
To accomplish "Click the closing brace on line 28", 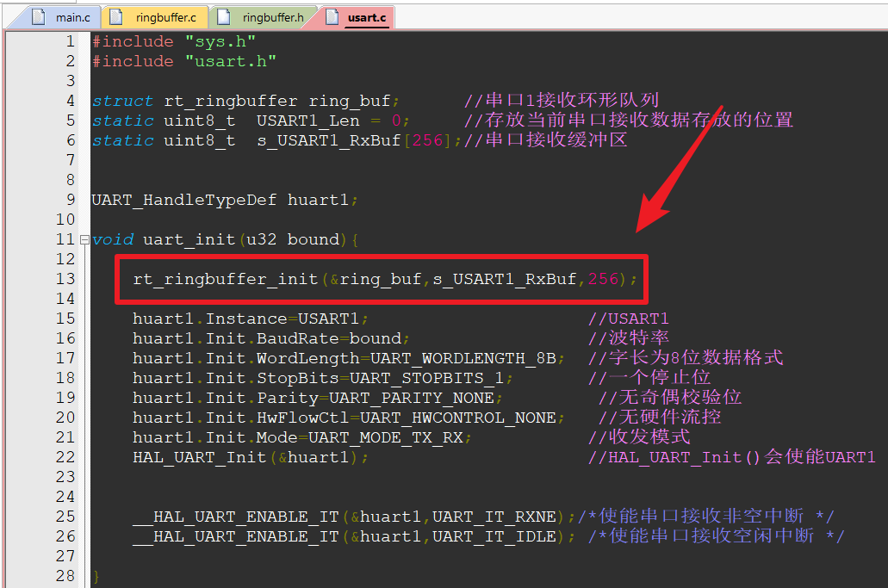I will (x=96, y=577).
